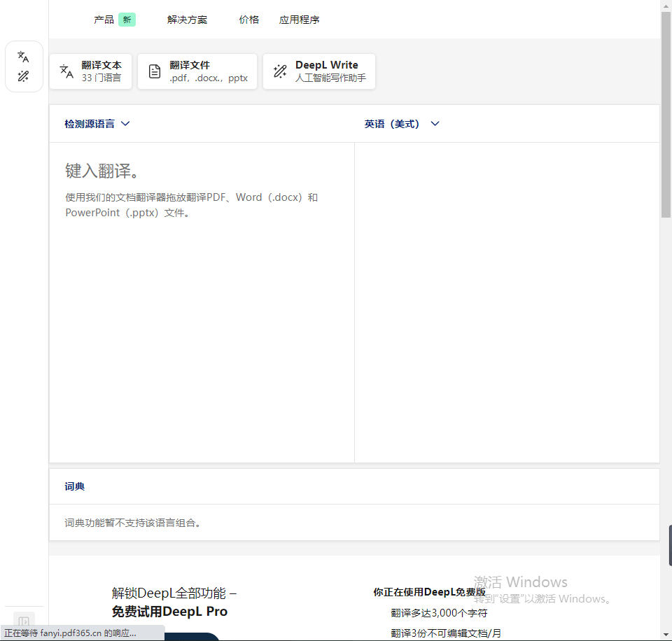Image resolution: width=672 pixels, height=641 pixels.
Task: Click the translate icon on 翻译文本 tab
Action: point(66,71)
